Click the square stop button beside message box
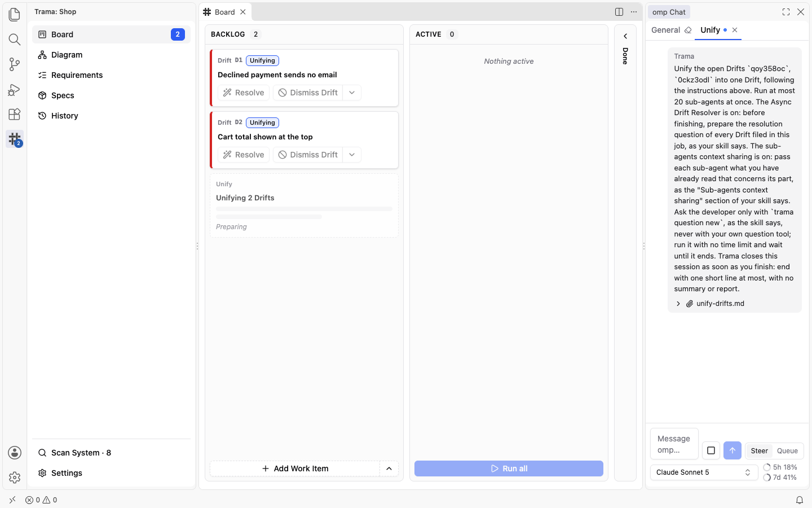Image resolution: width=812 pixels, height=508 pixels. click(x=711, y=450)
